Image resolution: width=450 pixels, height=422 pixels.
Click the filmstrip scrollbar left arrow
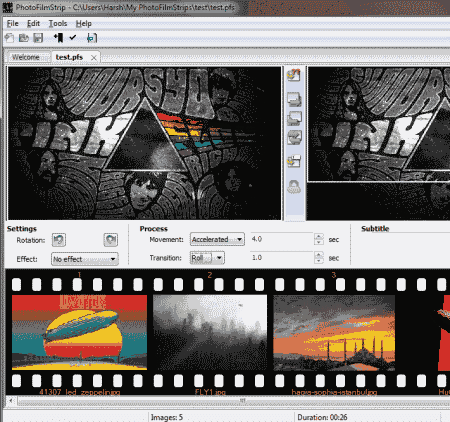(x=11, y=401)
